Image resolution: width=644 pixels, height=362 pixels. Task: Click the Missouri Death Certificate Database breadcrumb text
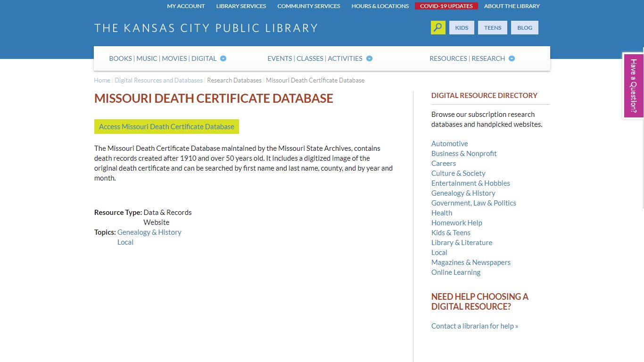(315, 80)
